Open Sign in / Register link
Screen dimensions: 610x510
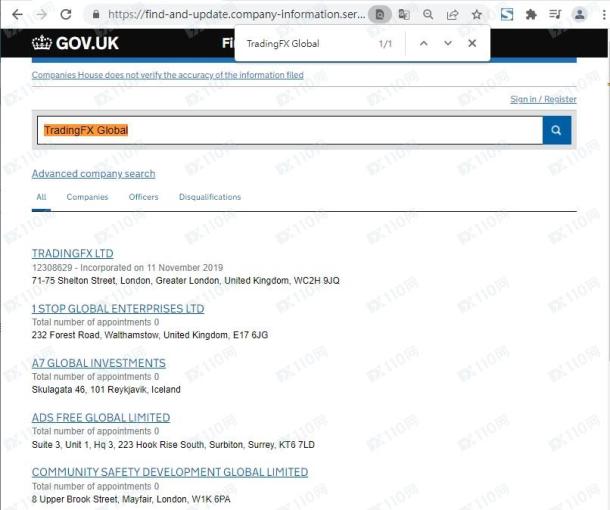point(543,99)
